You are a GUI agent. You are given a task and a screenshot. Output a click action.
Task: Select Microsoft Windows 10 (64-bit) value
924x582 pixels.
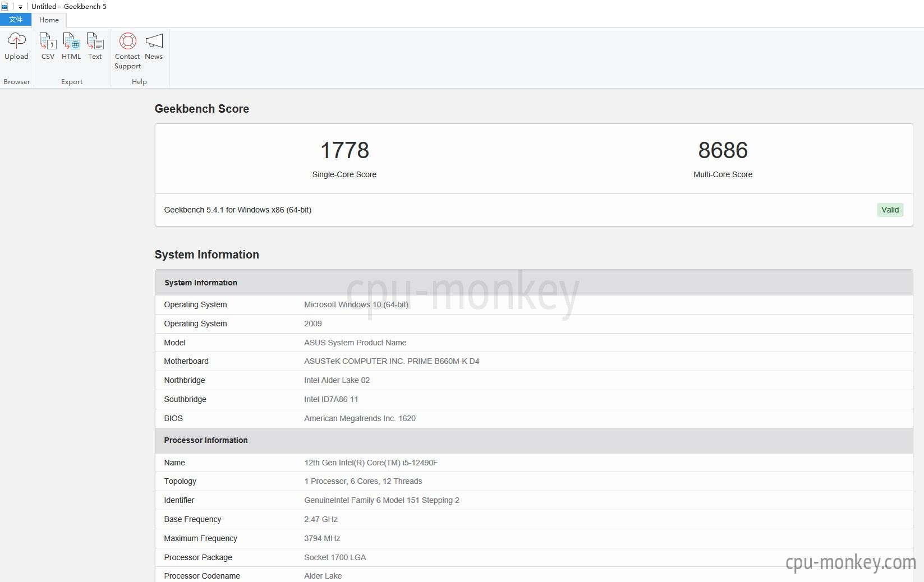point(356,304)
